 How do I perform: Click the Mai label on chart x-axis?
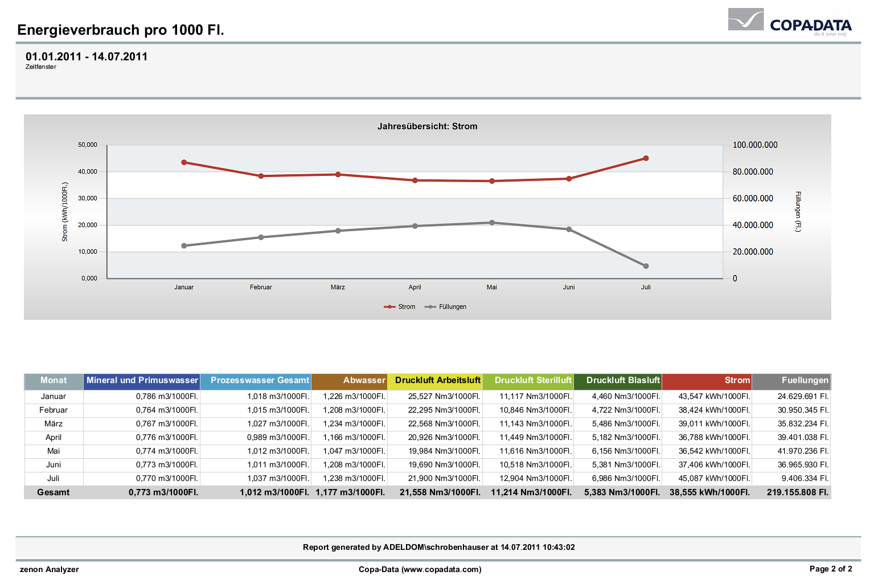492,287
